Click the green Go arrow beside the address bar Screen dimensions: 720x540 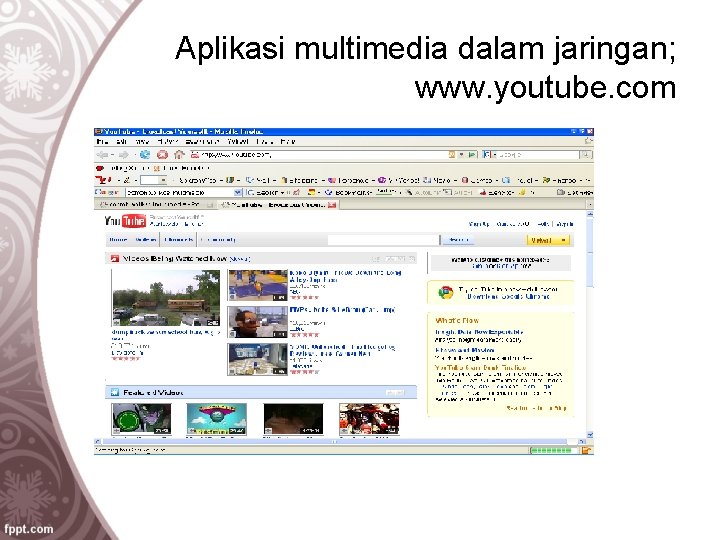(x=472, y=155)
